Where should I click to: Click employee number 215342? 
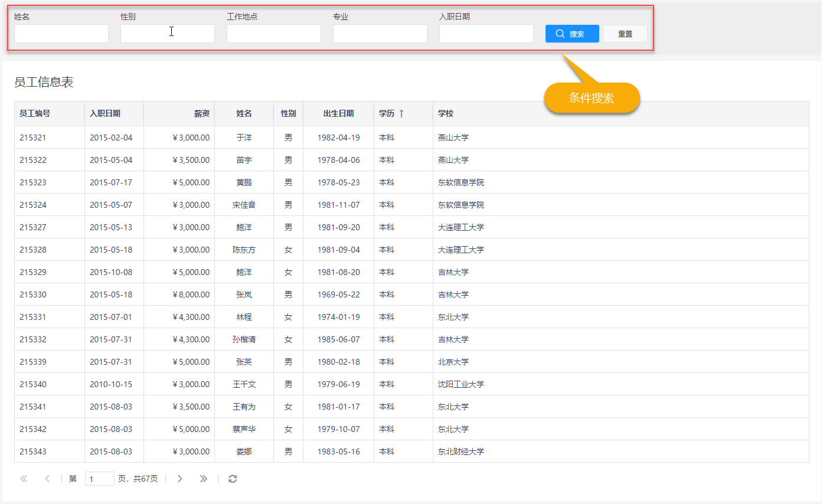pyautogui.click(x=33, y=429)
